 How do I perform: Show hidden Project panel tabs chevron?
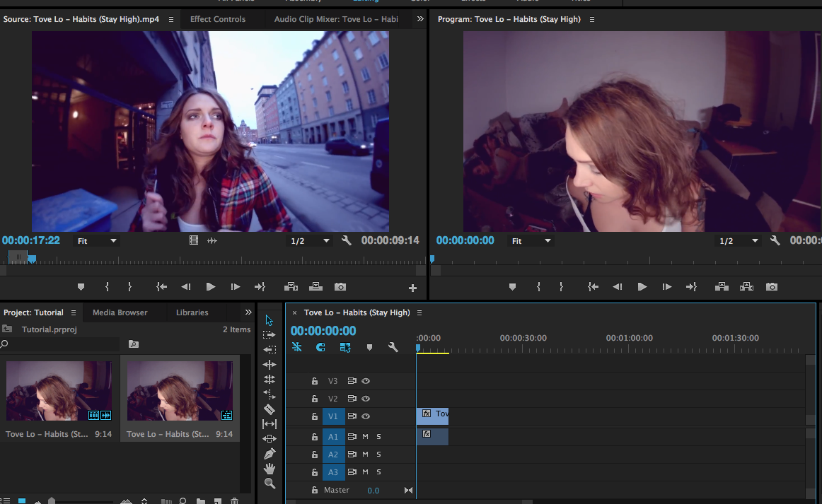pos(248,312)
